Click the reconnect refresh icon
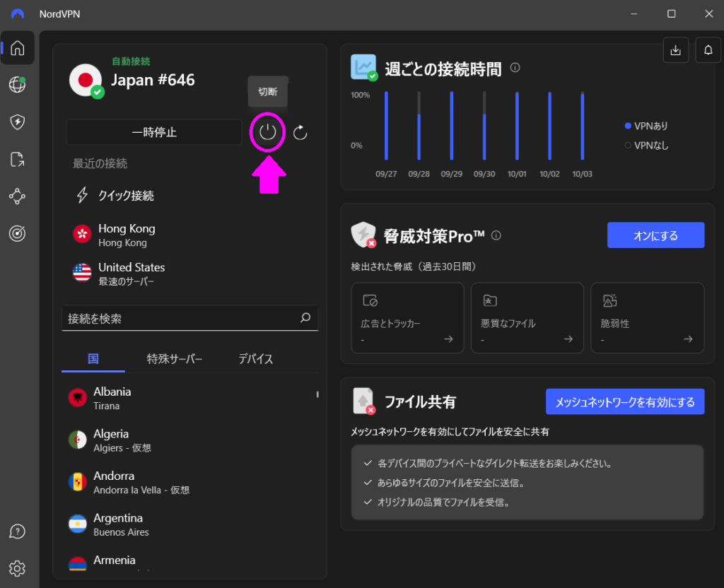 [x=300, y=132]
